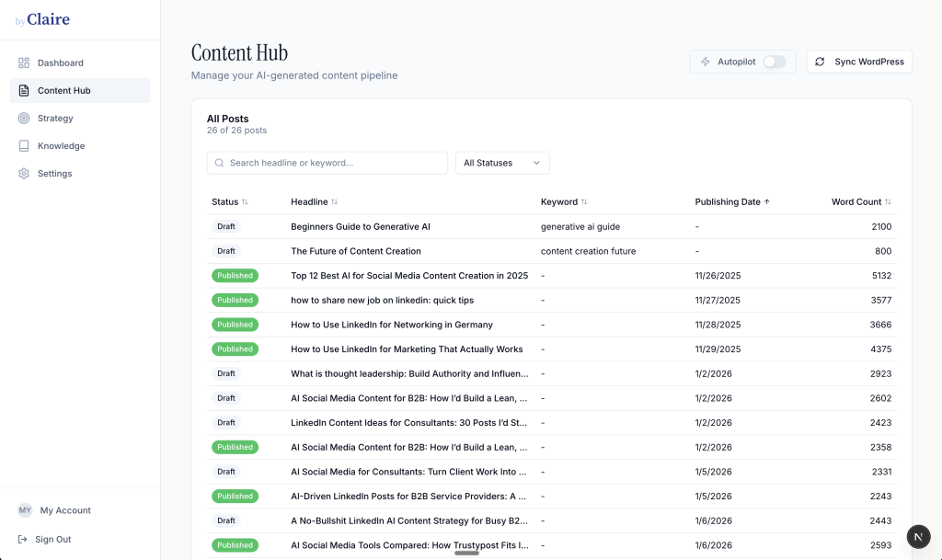Click the Dashboard grid icon in sidebar

coord(24,63)
